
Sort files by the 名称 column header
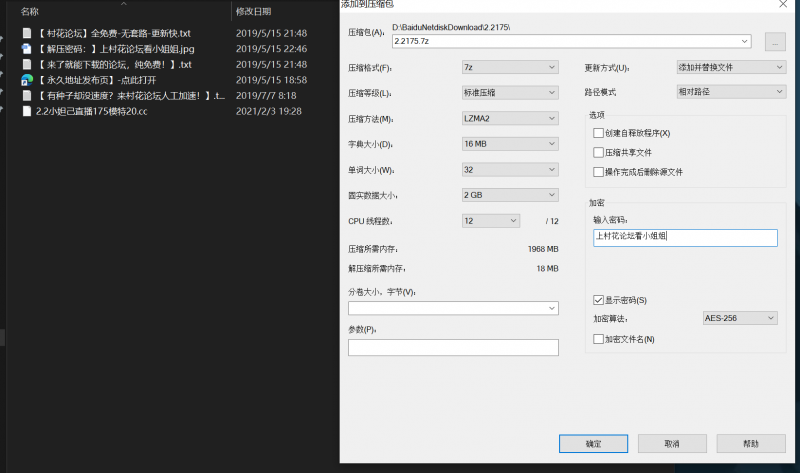click(x=30, y=12)
